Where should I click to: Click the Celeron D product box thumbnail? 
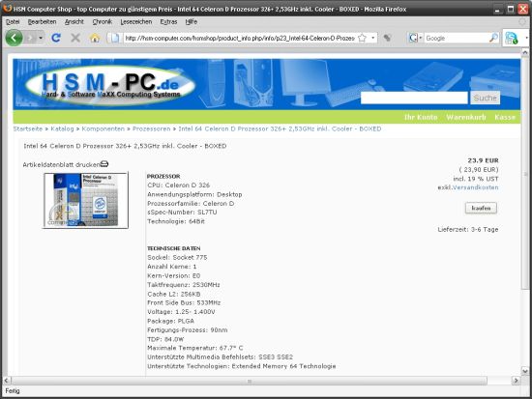point(85,200)
